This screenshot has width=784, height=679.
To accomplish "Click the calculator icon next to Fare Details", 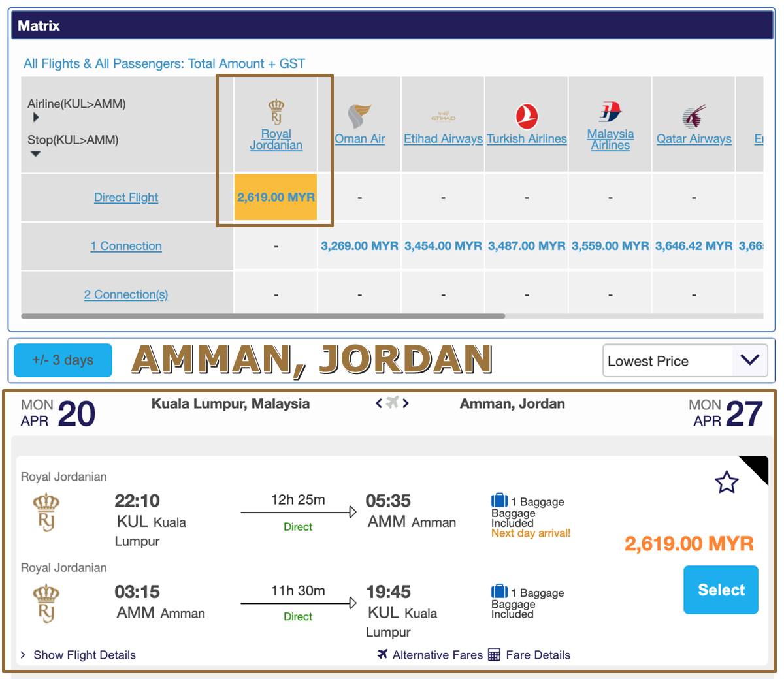I will click(x=494, y=654).
